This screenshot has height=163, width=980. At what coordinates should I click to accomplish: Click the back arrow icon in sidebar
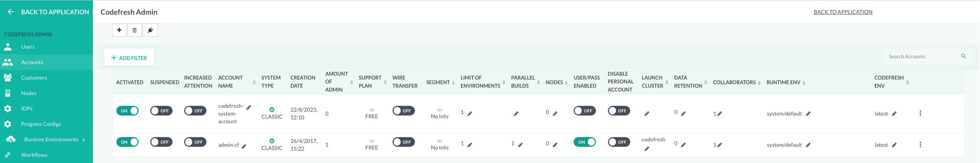click(11, 12)
